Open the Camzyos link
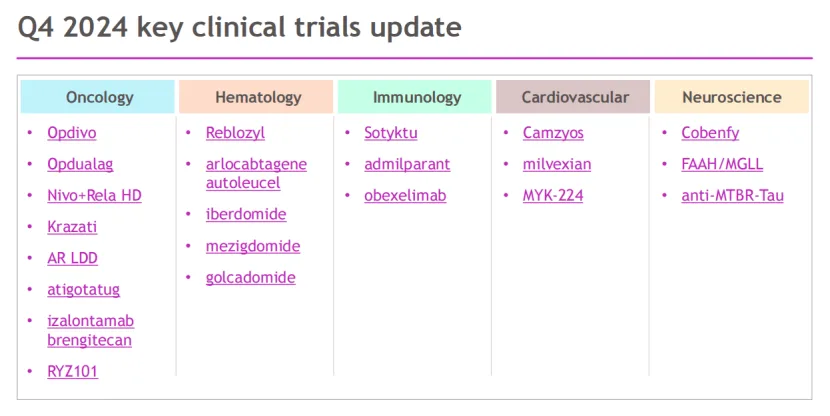The height and width of the screenshot is (416, 830). click(x=553, y=132)
